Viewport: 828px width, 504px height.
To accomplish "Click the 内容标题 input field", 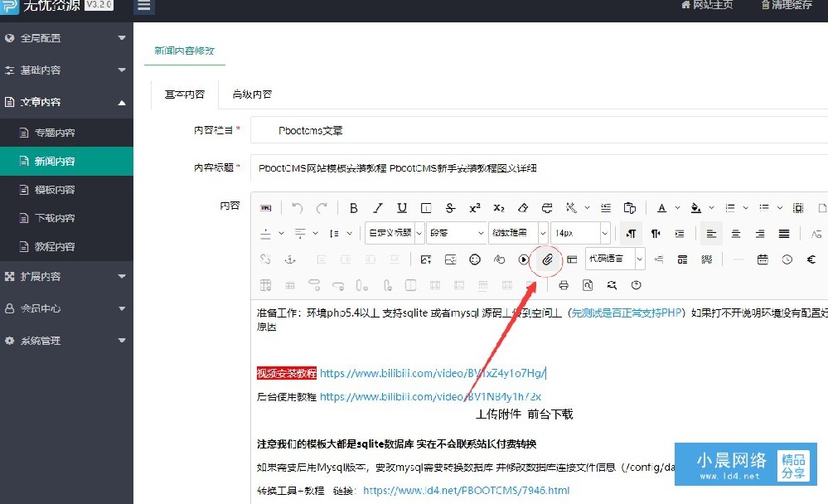I will tap(539, 168).
